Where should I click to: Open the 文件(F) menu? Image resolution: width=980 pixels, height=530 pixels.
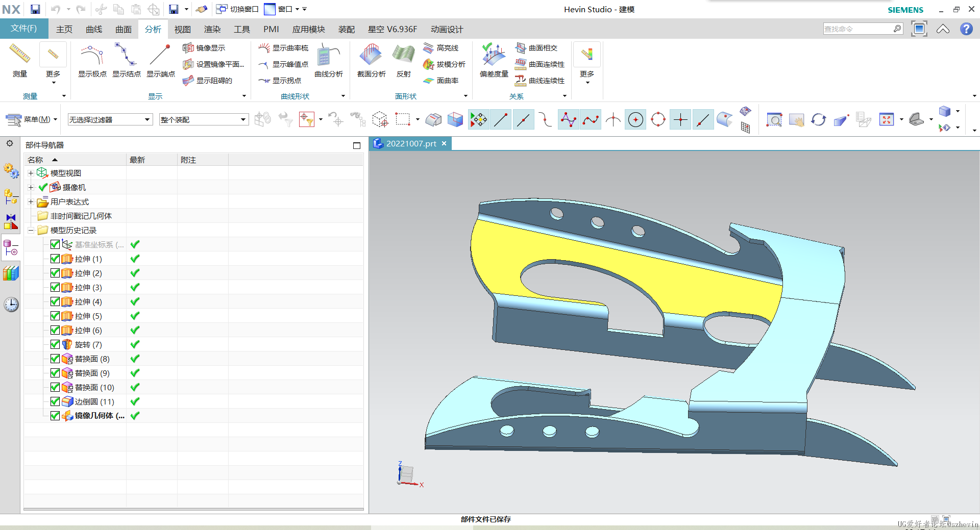(x=24, y=29)
